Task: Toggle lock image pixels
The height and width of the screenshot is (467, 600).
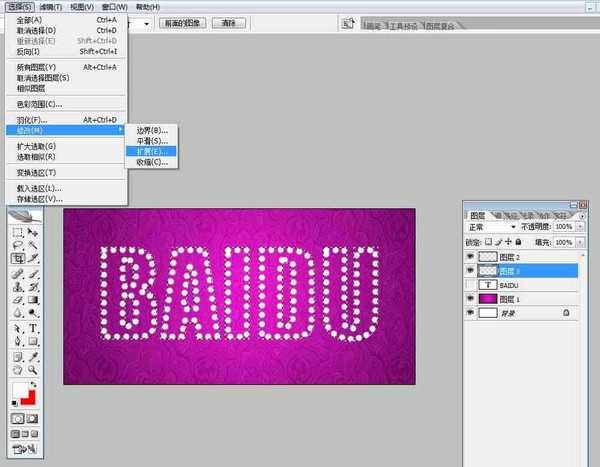Action: [x=499, y=242]
